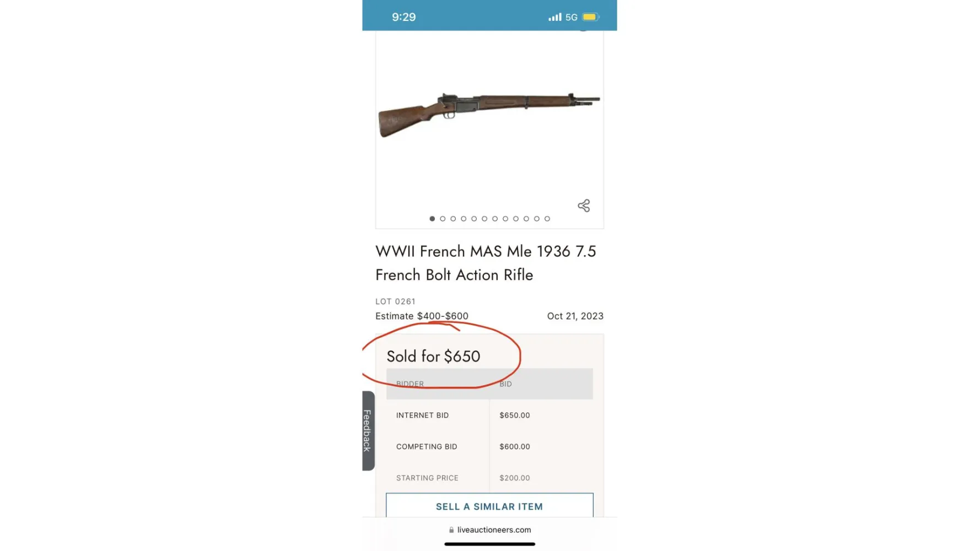This screenshot has height=551, width=980.
Task: Jump to the last image carousel dot
Action: (547, 219)
